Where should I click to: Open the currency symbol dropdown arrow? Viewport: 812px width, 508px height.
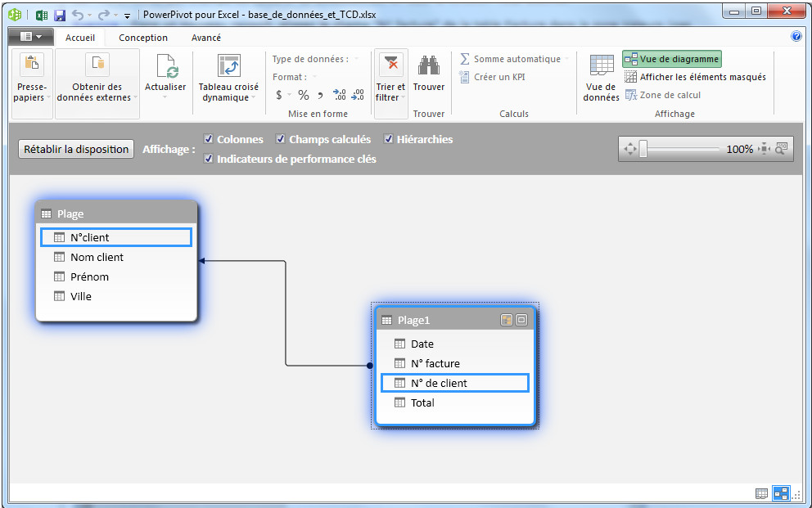point(289,95)
